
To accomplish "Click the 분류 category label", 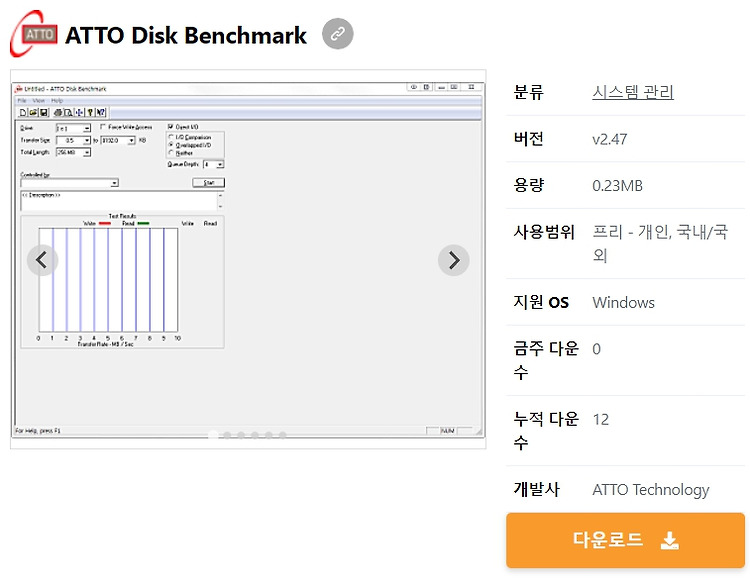I will pos(529,92).
